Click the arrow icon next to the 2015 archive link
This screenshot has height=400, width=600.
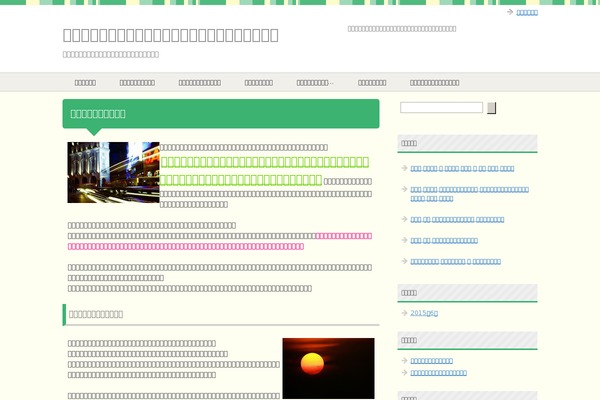pyautogui.click(x=404, y=313)
